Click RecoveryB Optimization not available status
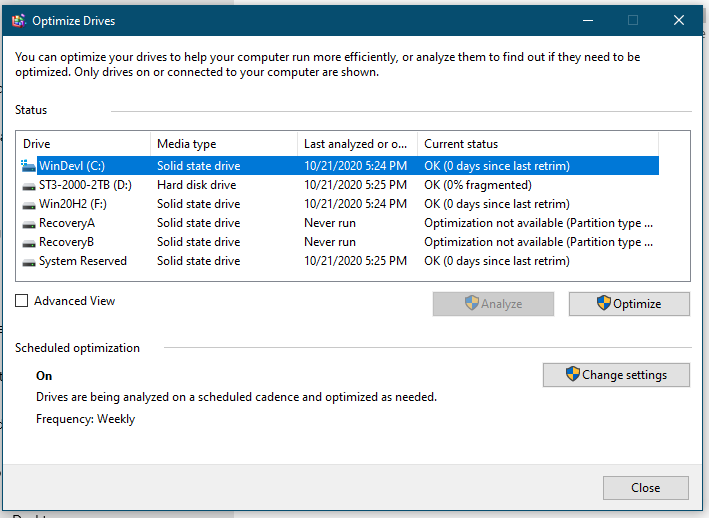 [538, 242]
